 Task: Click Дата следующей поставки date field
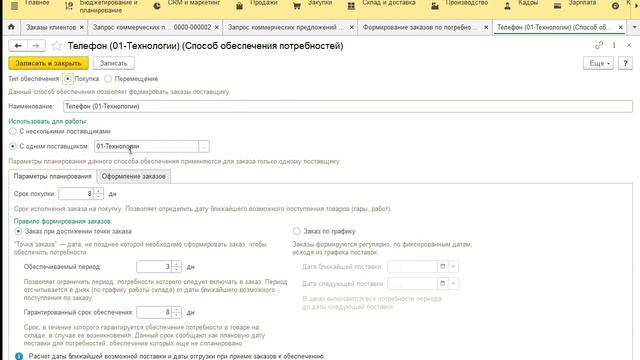pyautogui.click(x=412, y=283)
